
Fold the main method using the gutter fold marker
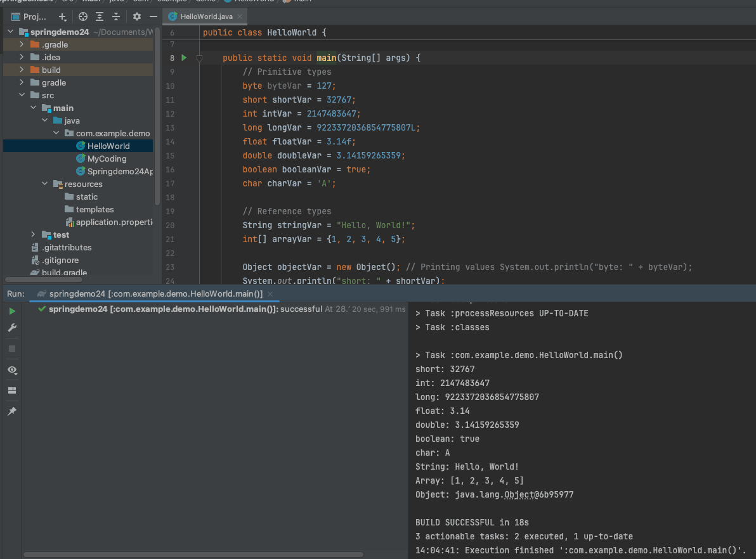(x=199, y=58)
